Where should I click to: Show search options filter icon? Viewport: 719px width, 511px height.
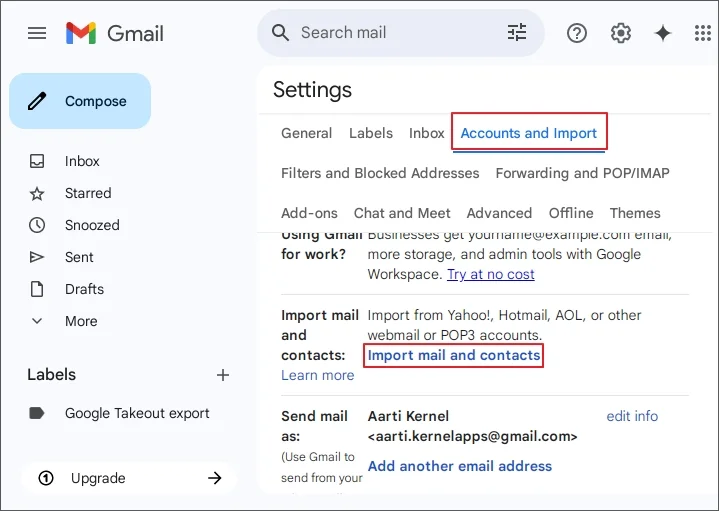coord(517,33)
